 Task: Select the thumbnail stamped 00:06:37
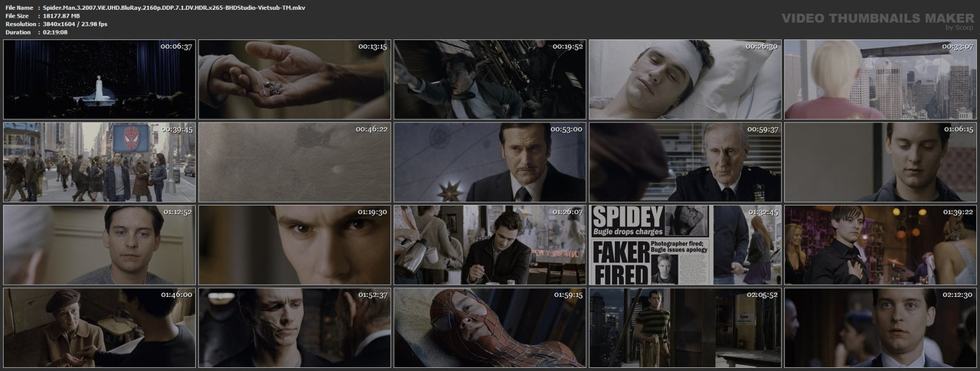(x=100, y=80)
